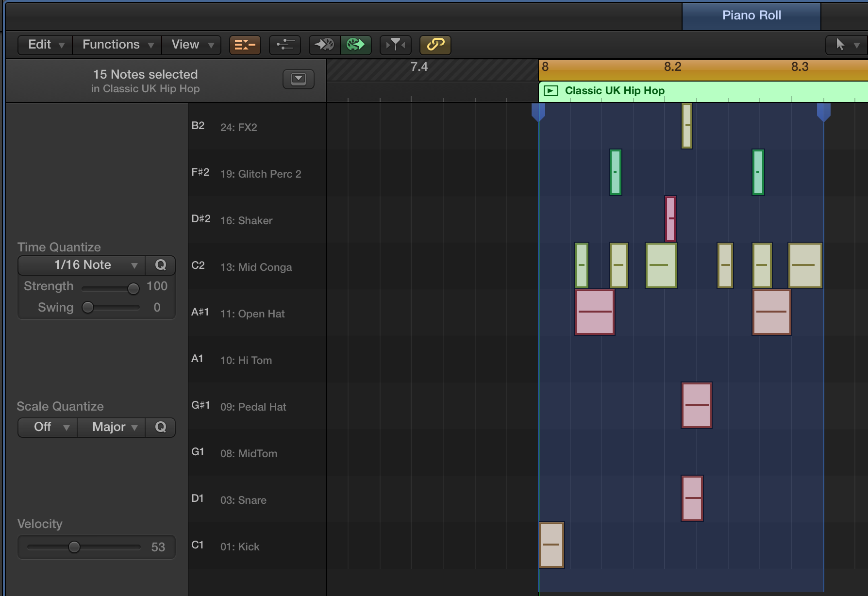Open the 1/16 Note quantize dropdown

[x=82, y=265]
